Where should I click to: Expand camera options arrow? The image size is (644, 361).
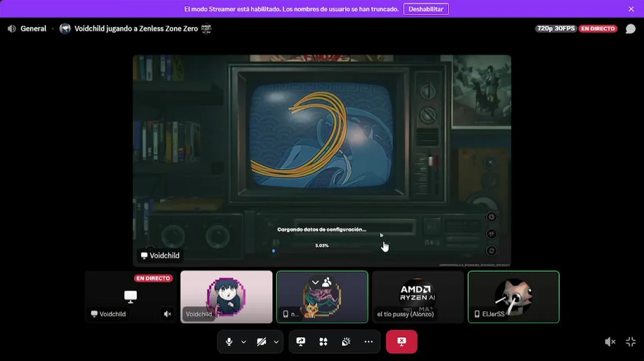click(276, 341)
